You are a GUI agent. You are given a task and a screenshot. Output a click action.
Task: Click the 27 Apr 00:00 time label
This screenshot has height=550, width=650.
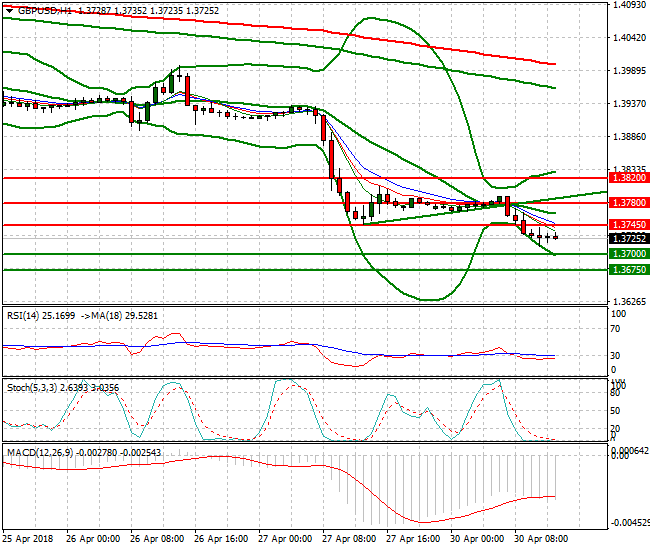tap(285, 539)
